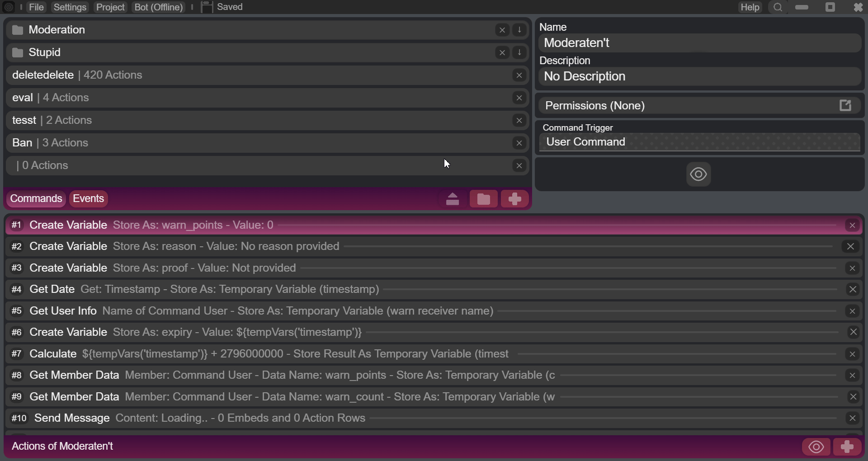The width and height of the screenshot is (868, 461).
Task: Delete the Stupid folder with its X icon
Action: pyautogui.click(x=502, y=52)
